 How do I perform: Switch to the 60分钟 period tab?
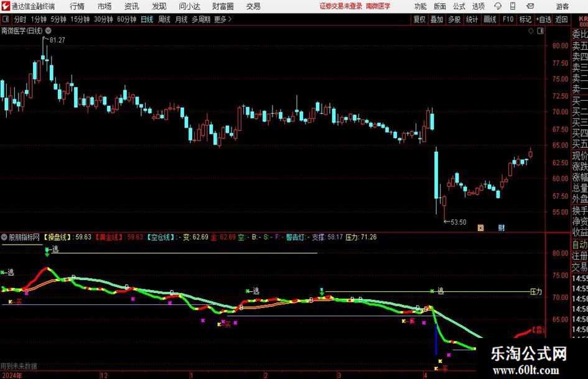(x=127, y=19)
